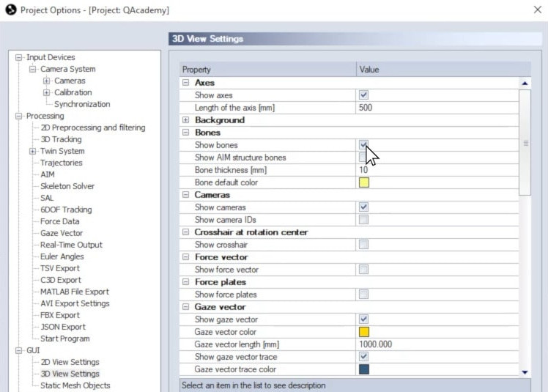This screenshot has height=392, width=548.
Task: Select 2D Preprocessing and filtering
Action: 93,127
